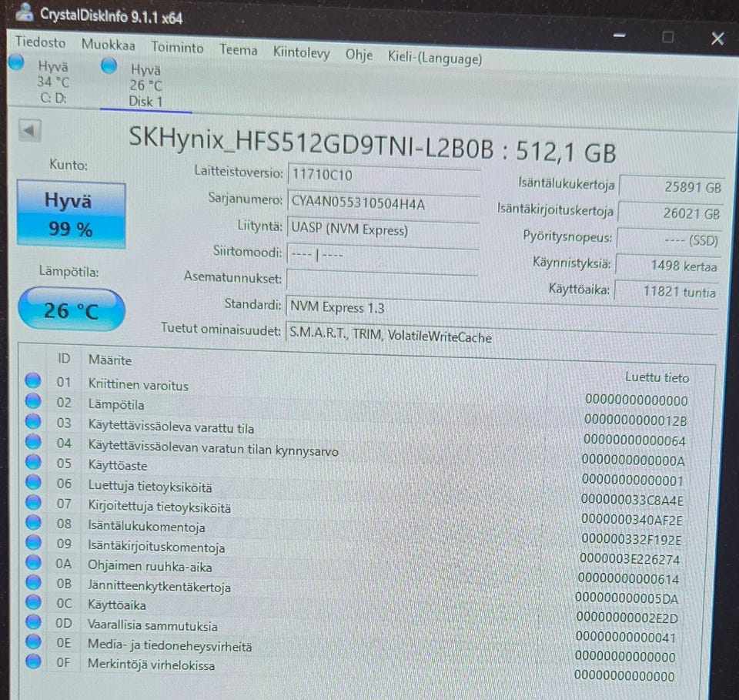Viewport: 739px width, 700px height.
Task: Click the Siirtomoodi field
Action: [x=383, y=256]
